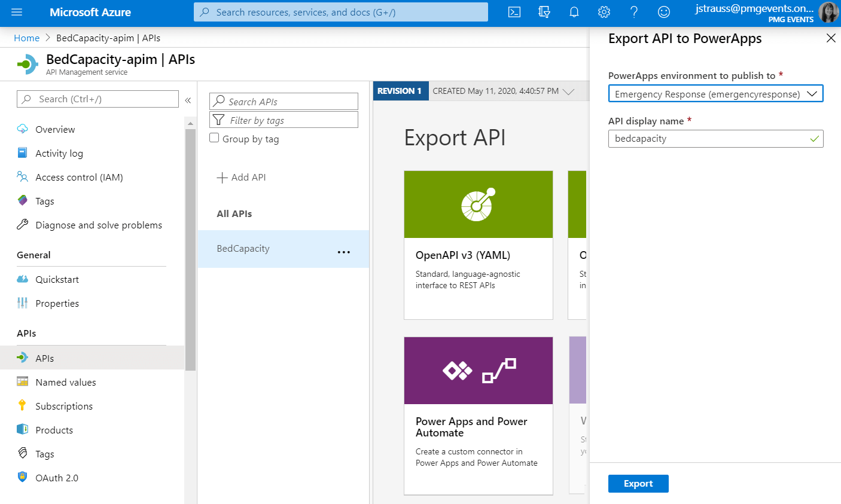
Task: Toggle the portal hamburger menu
Action: (16, 12)
